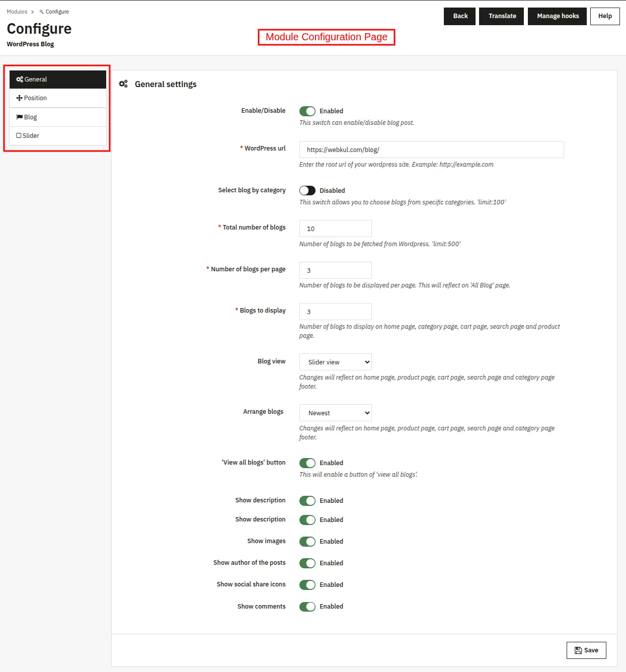Turn on Select blog by category switch

click(307, 191)
